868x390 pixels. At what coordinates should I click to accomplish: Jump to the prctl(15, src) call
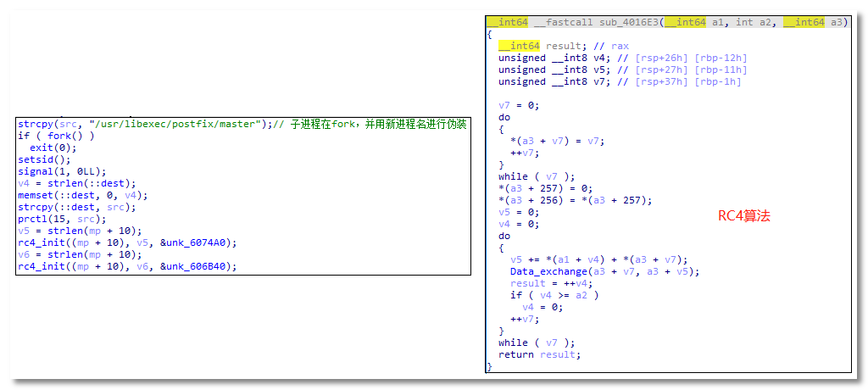53,219
